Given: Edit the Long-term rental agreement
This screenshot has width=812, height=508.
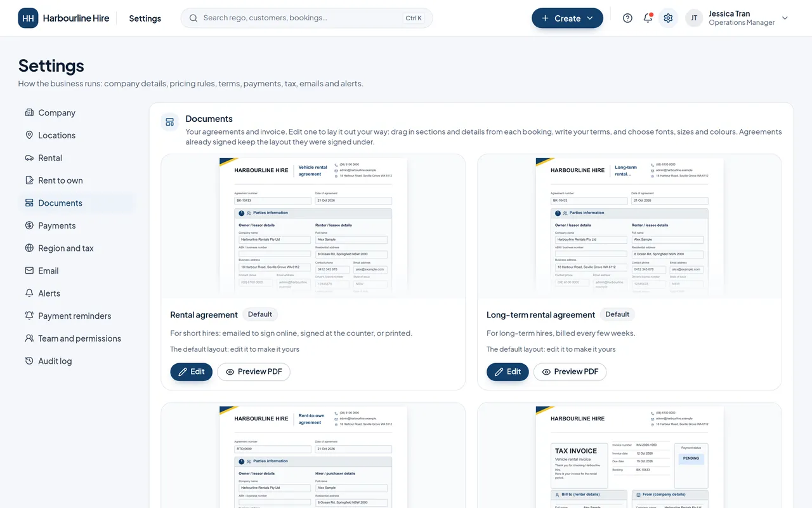Looking at the screenshot, I should [x=507, y=371].
